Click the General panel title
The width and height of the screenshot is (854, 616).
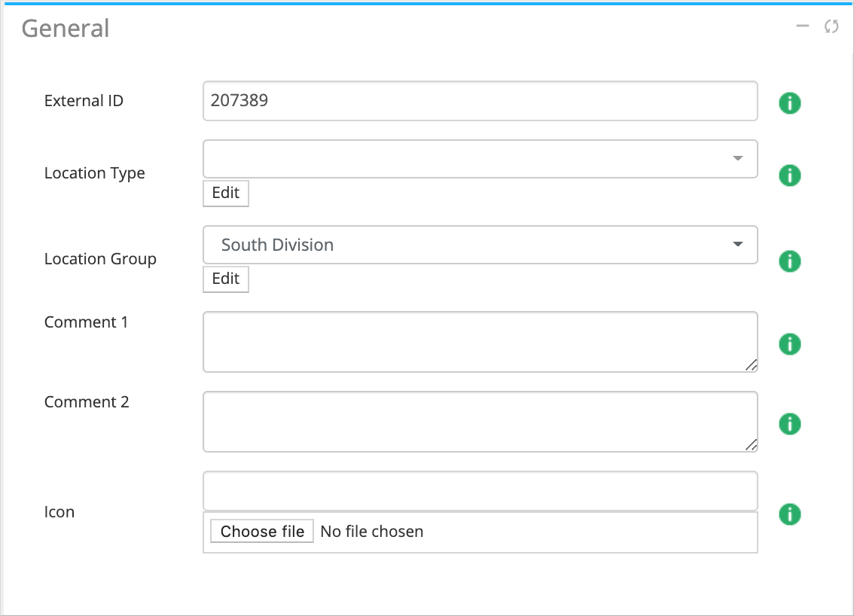pos(66,29)
